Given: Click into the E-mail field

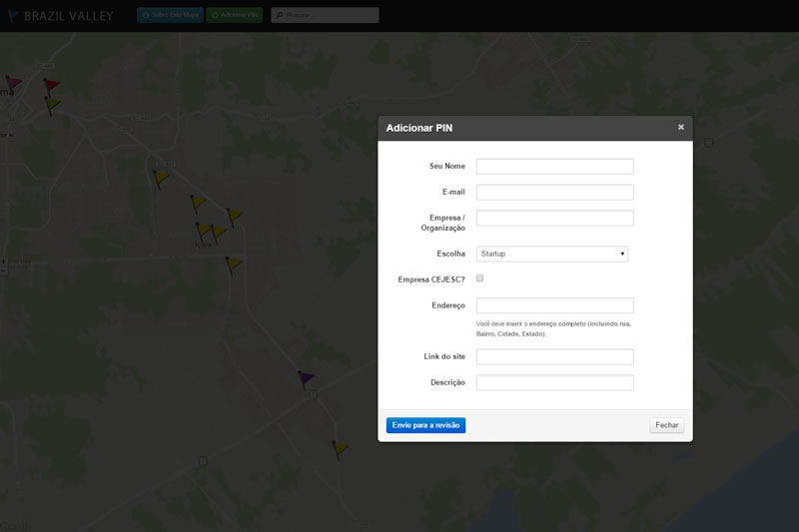Looking at the screenshot, I should (554, 192).
